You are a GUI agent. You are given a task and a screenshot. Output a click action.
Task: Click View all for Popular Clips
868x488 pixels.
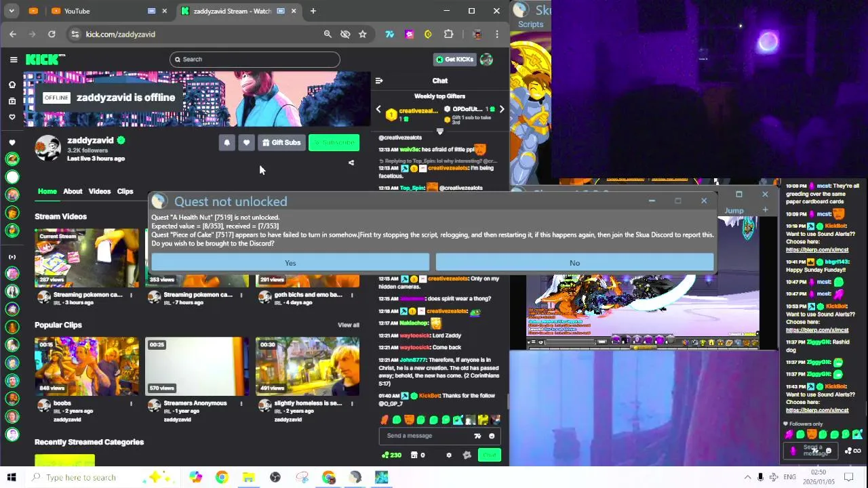(349, 325)
